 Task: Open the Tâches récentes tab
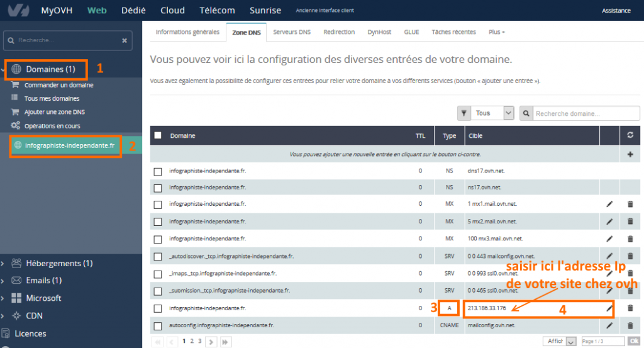453,32
